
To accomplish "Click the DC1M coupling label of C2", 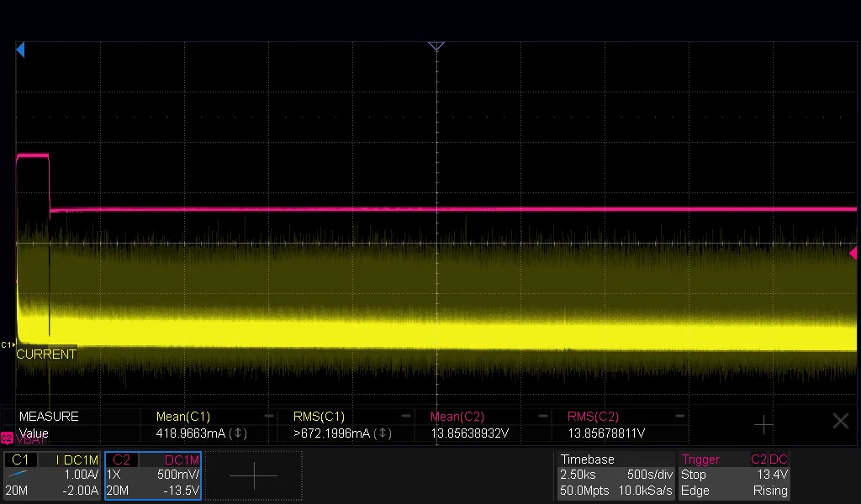I will pyautogui.click(x=182, y=459).
